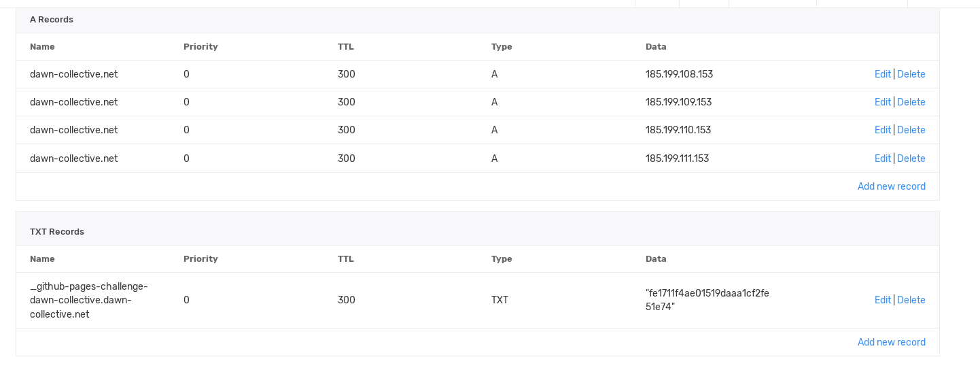Image resolution: width=980 pixels, height=370 pixels.
Task: Click the Data column header in A Records
Action: pos(656,47)
